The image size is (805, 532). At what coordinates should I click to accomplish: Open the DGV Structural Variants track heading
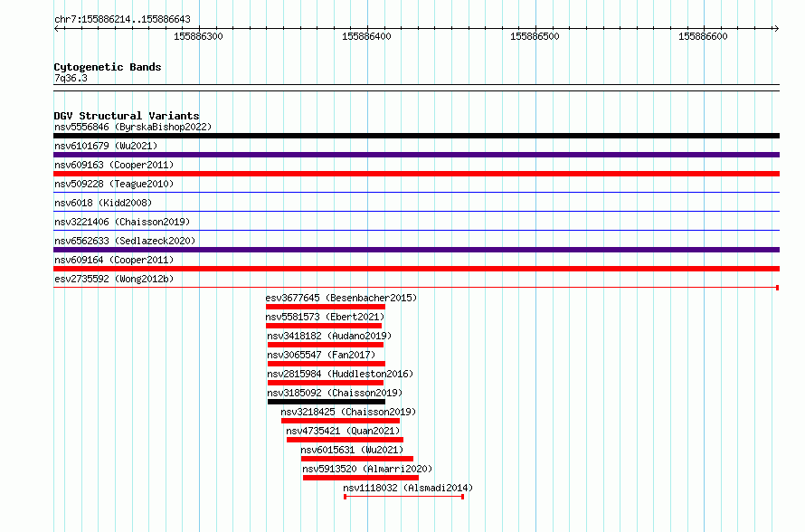pyautogui.click(x=127, y=116)
